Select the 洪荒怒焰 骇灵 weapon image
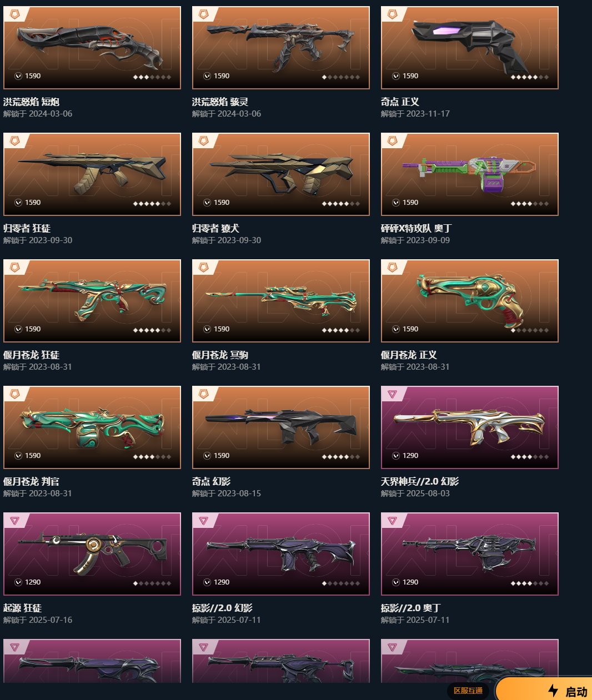592x700 pixels. (281, 48)
